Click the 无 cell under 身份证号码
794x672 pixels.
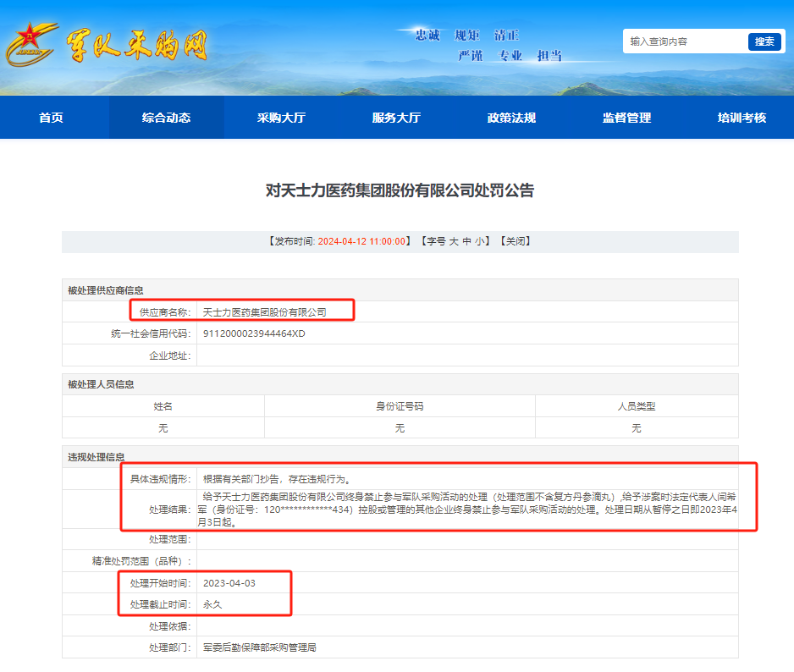pos(400,428)
